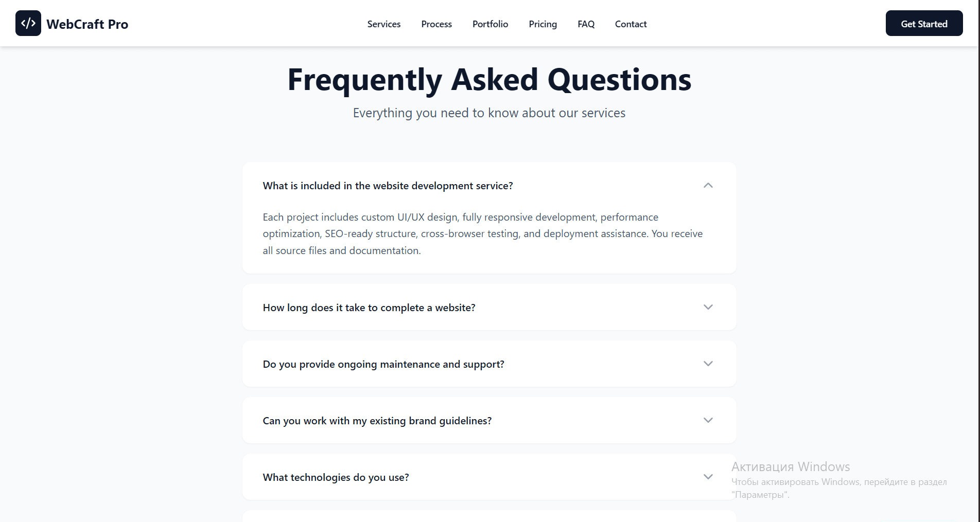Click 'Can you work with my existing brand guidelines?'
Screen dimensions: 980x522
click(377, 421)
